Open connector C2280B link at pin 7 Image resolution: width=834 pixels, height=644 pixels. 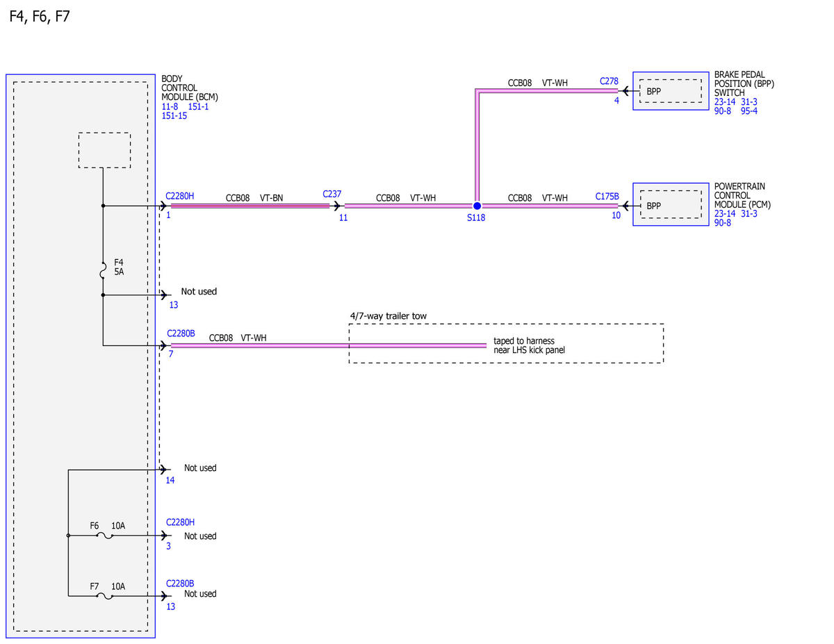[181, 333]
